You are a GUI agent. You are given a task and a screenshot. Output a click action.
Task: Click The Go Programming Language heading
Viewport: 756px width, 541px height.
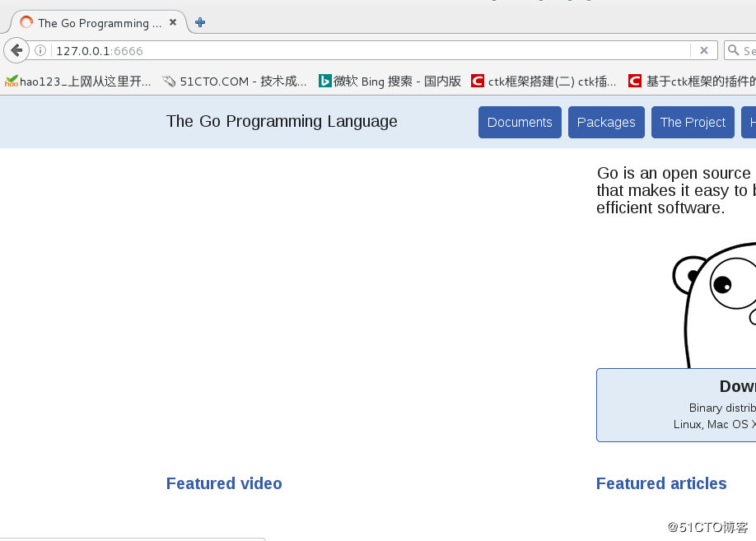pyautogui.click(x=282, y=122)
